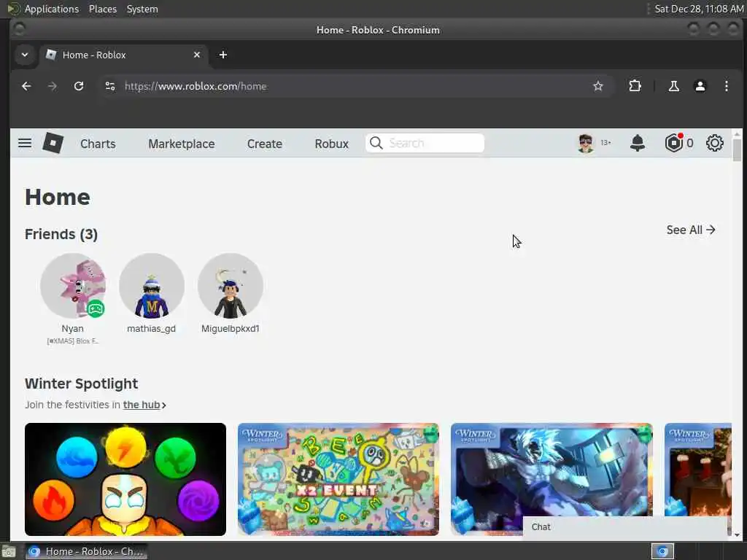The height and width of the screenshot is (560, 747).
Task: Click the page vertical scrollbar
Action: (737, 152)
